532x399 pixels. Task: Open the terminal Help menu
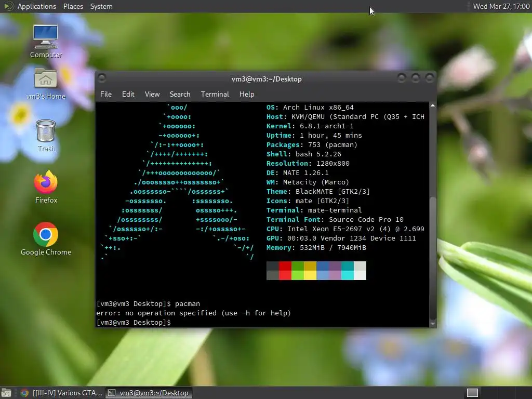pos(247,94)
